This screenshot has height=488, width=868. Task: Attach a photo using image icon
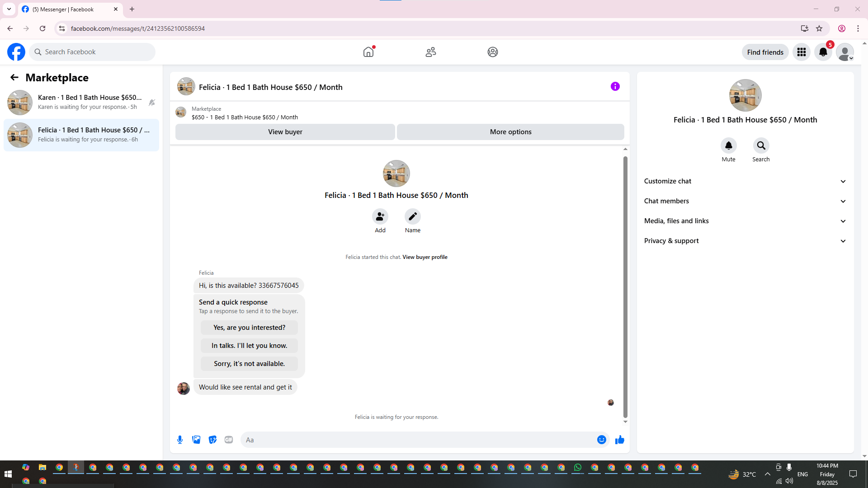coord(196,440)
